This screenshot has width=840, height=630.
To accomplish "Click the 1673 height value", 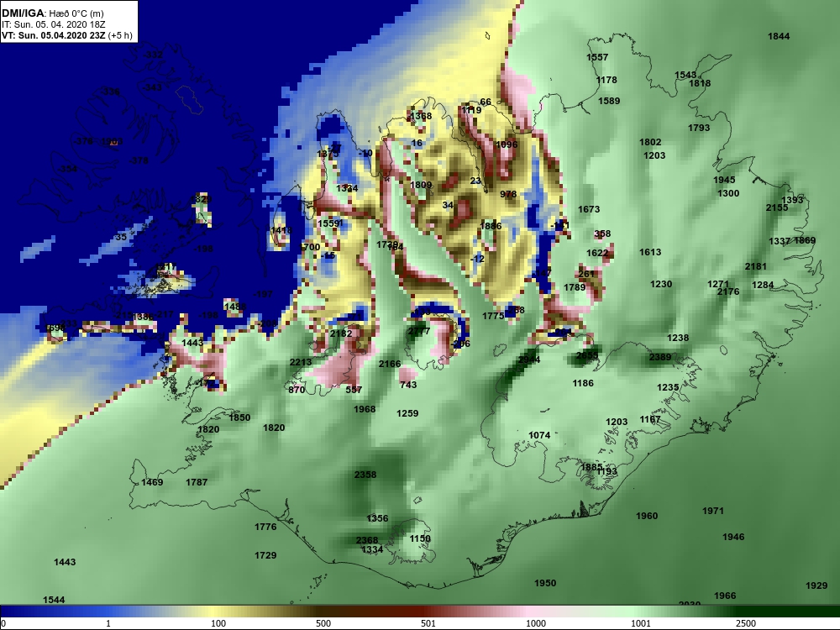I will click(589, 209).
